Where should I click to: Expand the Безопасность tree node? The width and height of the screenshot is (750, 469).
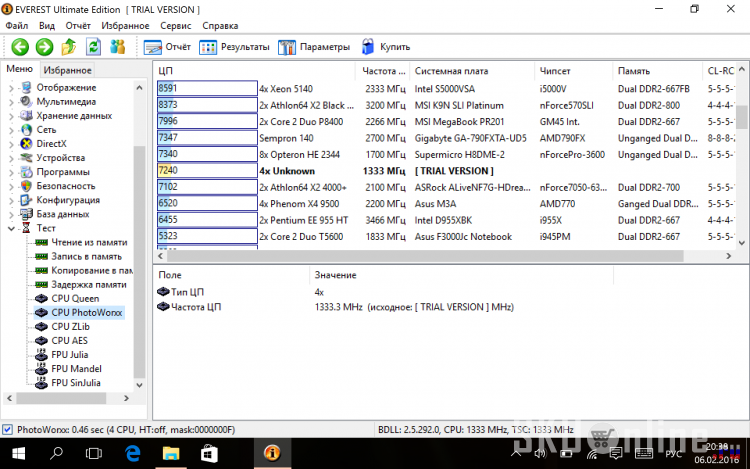pos(11,186)
